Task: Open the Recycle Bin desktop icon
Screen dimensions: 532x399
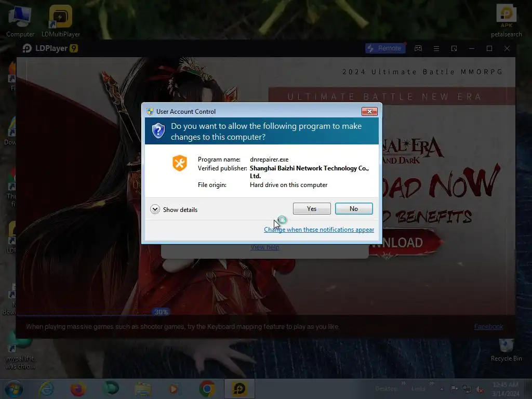Action: pos(506,350)
